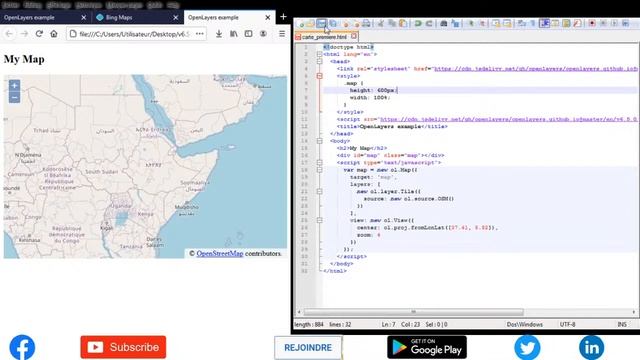Viewport: 640px width, 360px height.
Task: Toggle Synchronize Horizontal Scrolling icon
Action: point(507,24)
